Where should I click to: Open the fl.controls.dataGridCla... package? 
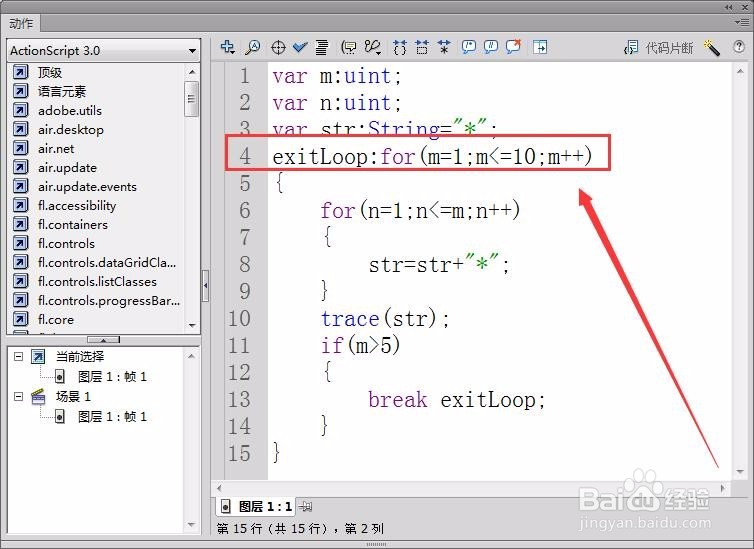point(107,262)
